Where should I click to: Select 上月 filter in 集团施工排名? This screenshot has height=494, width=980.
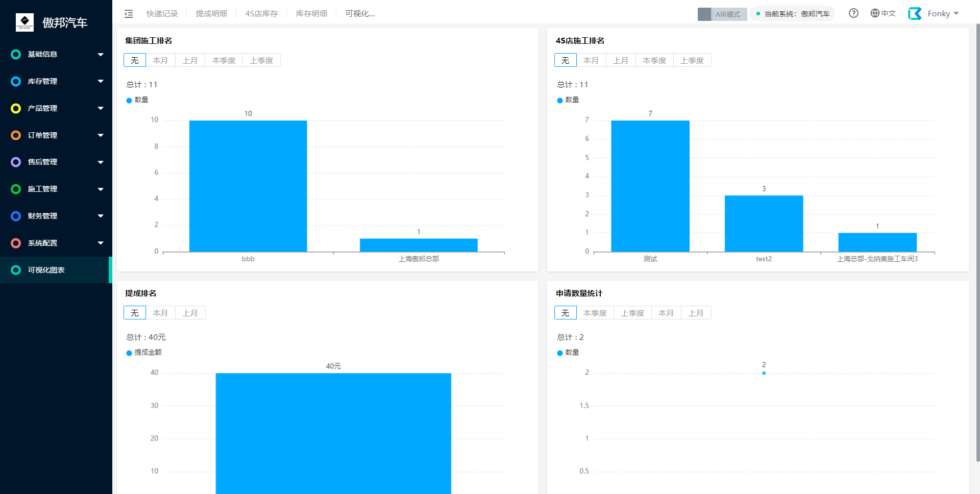coord(190,60)
